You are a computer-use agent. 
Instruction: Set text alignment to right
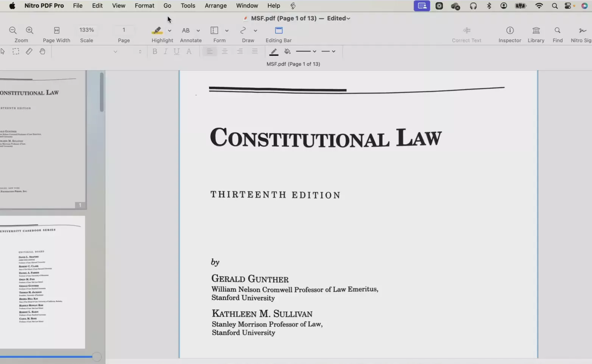pyautogui.click(x=240, y=51)
